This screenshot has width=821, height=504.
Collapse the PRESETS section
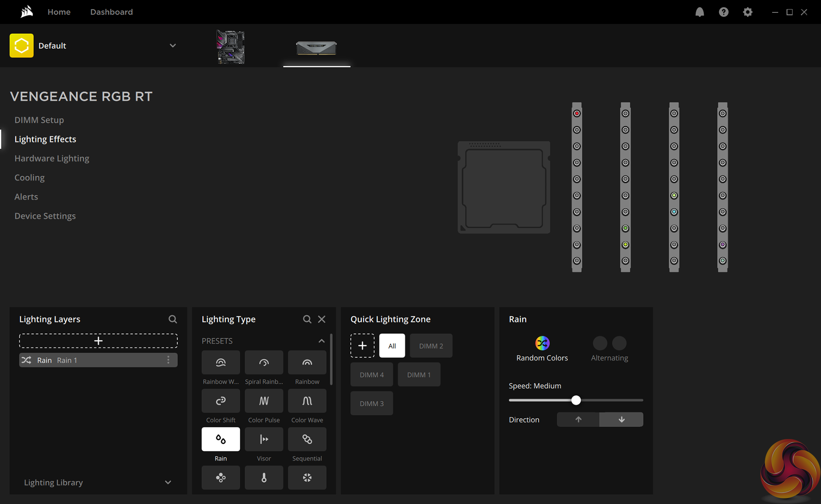321,341
